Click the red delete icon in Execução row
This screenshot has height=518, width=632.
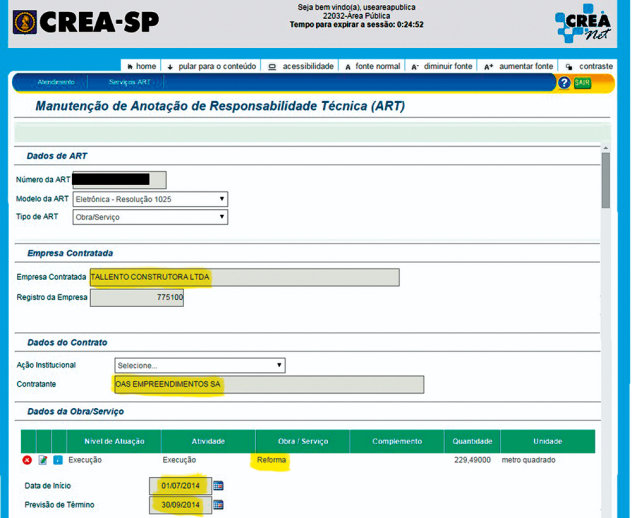27,460
